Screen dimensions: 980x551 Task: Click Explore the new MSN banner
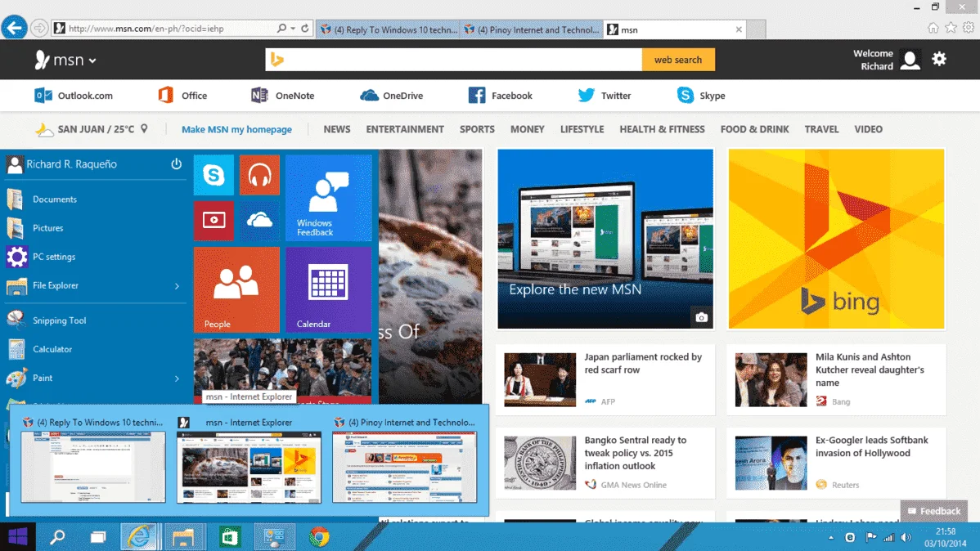point(605,239)
